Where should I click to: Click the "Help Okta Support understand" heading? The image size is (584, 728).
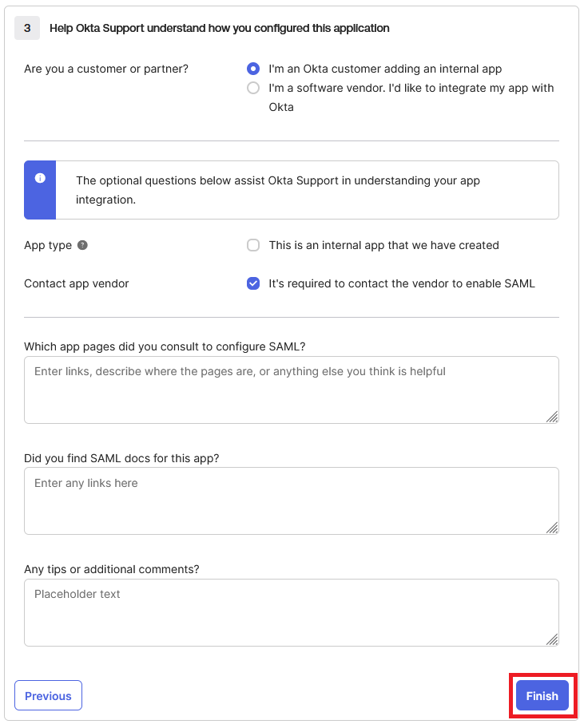(219, 28)
